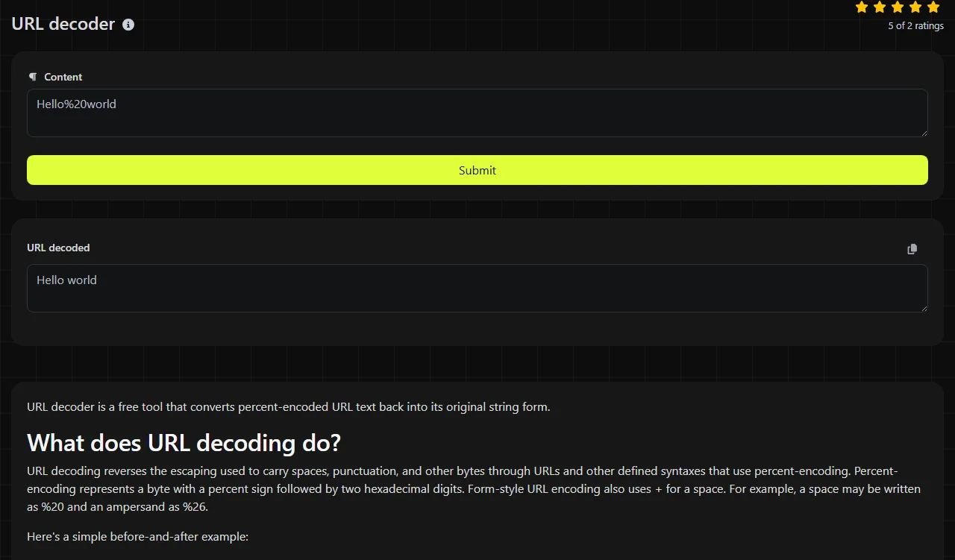The image size is (955, 560).
Task: Rate the tool with the fifth star
Action: pyautogui.click(x=933, y=7)
